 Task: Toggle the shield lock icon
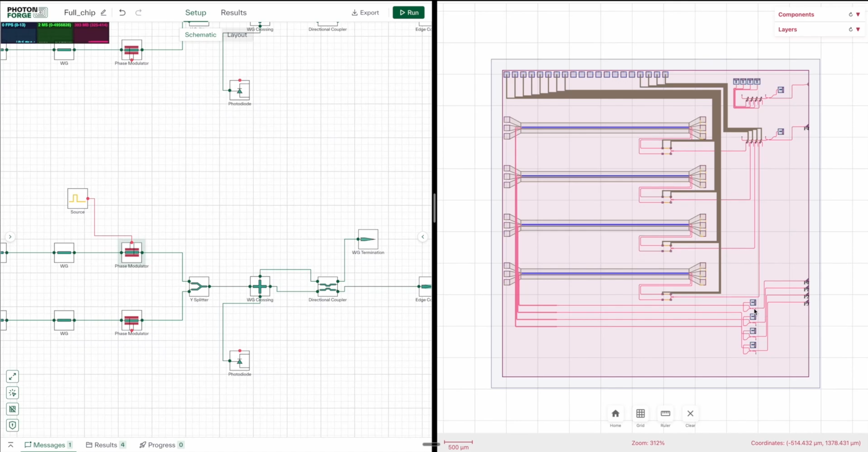tap(12, 425)
